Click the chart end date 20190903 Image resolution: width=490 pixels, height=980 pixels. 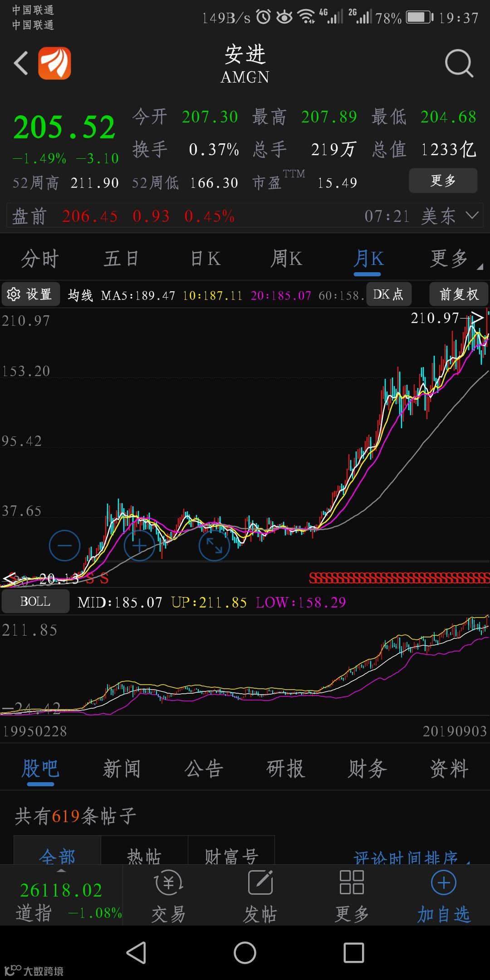pyautogui.click(x=455, y=731)
